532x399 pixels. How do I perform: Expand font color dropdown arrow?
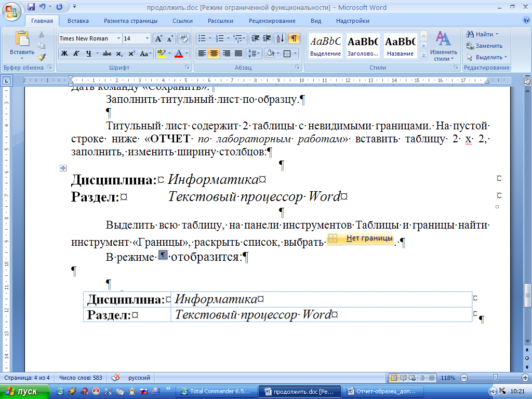(187, 54)
